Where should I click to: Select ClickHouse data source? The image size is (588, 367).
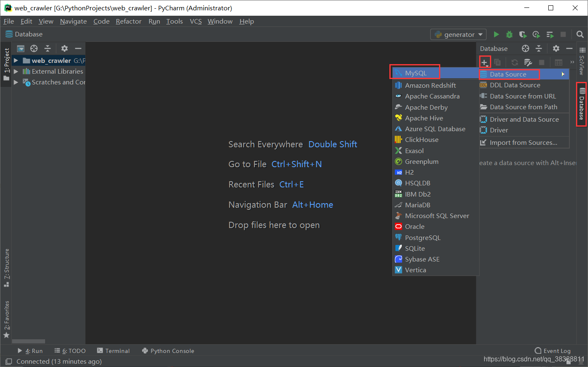click(436, 139)
